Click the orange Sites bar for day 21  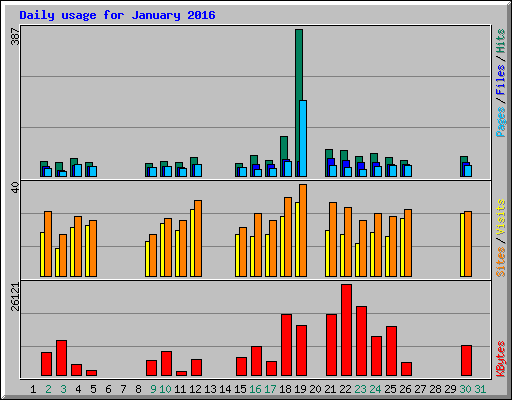tap(333, 239)
